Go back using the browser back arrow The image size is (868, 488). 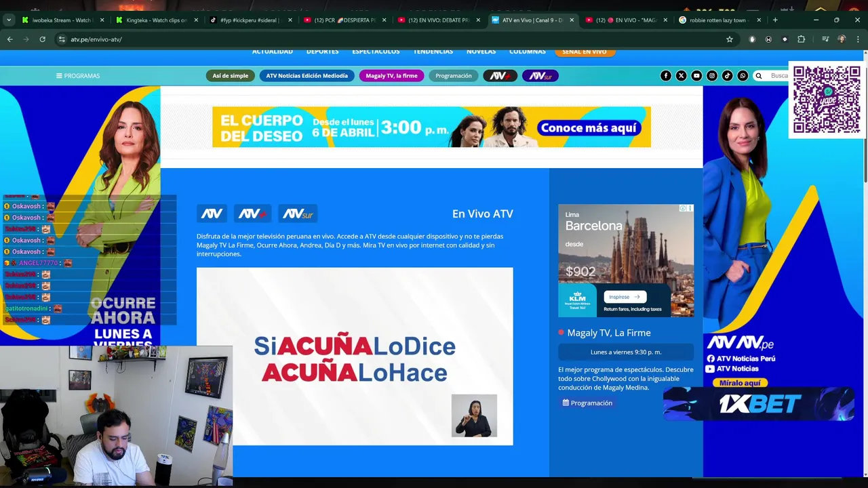pyautogui.click(x=9, y=39)
